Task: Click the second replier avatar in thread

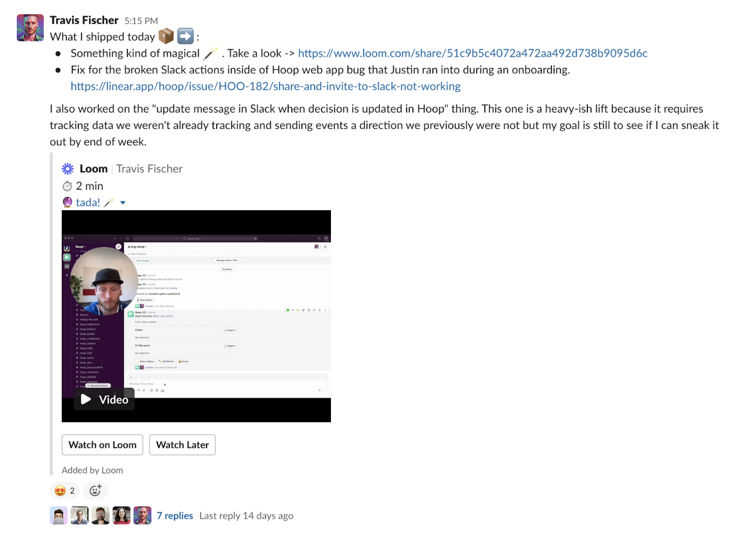Action: 80,516
